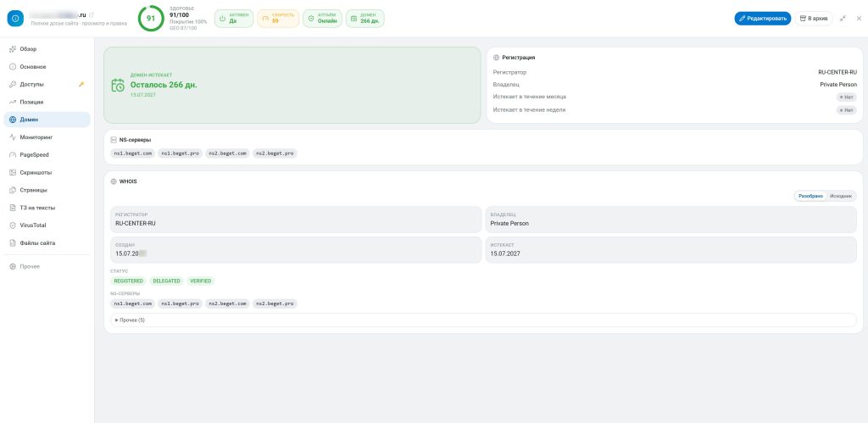This screenshot has height=423, width=868.
Task: Click the globe icon beside Регистрация
Action: coord(496,58)
